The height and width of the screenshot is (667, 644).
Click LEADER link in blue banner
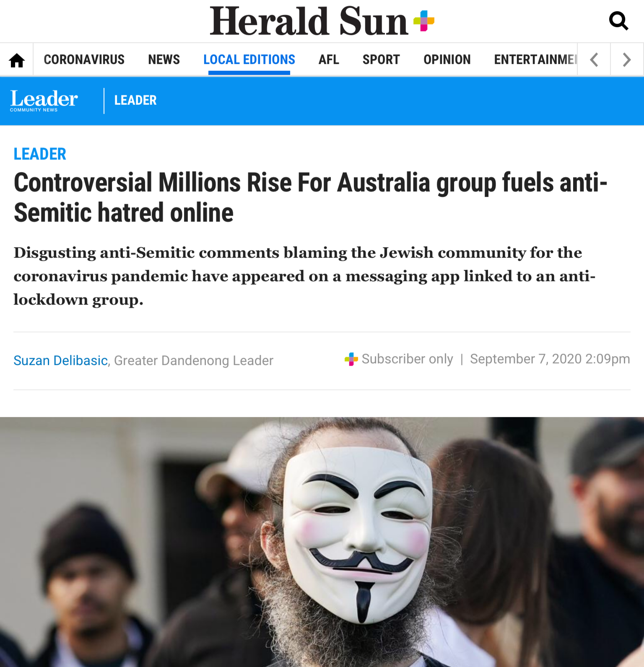pyautogui.click(x=135, y=100)
